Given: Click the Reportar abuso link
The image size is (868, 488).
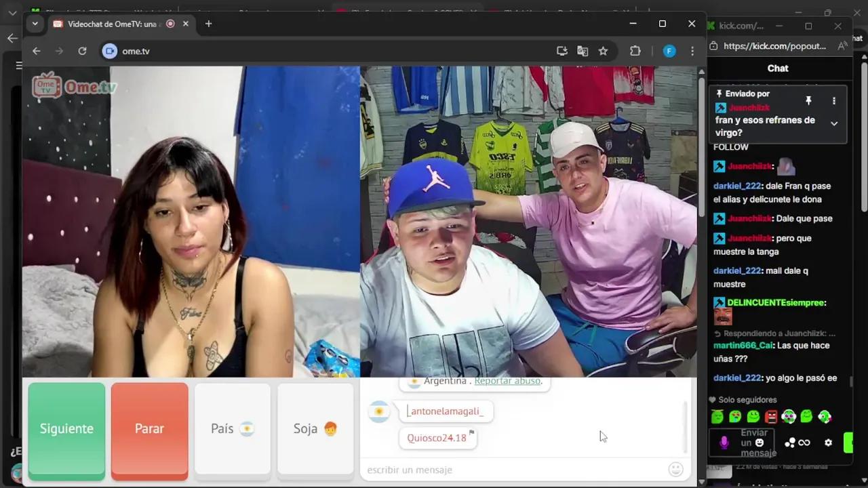Looking at the screenshot, I should click(x=507, y=380).
